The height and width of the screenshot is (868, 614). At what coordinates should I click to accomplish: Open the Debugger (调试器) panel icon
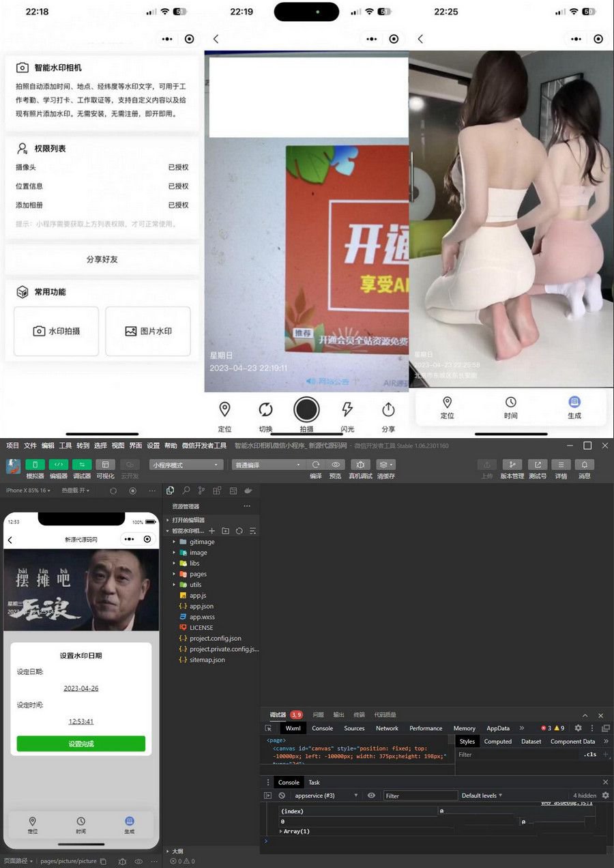pos(82,465)
